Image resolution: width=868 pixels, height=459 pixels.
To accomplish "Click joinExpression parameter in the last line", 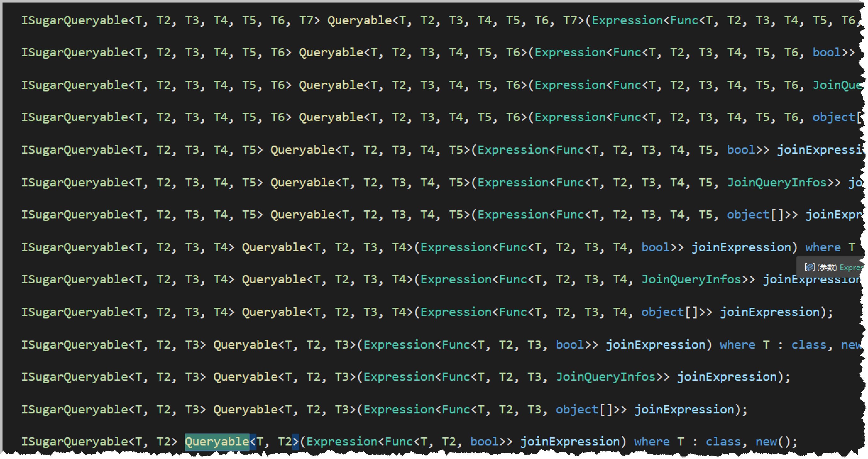I will click(570, 441).
